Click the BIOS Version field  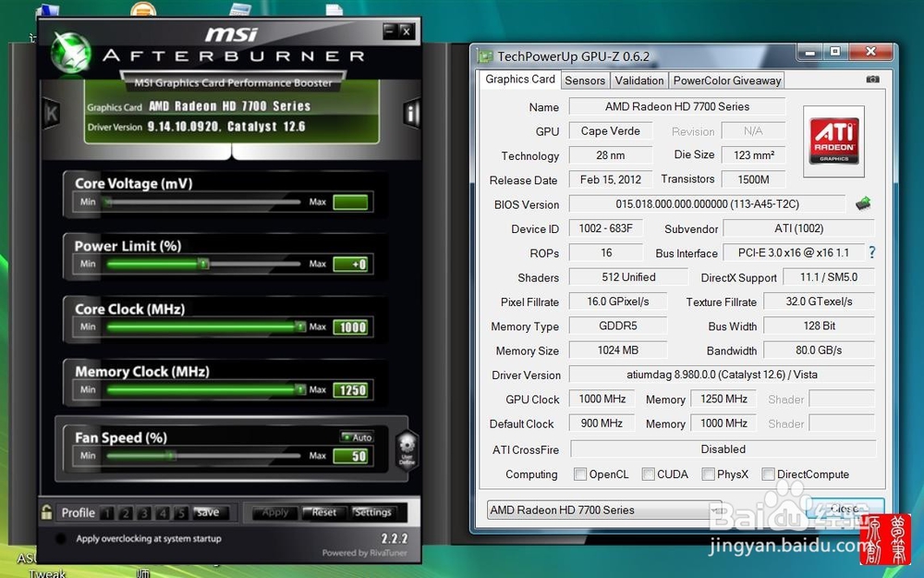(707, 204)
